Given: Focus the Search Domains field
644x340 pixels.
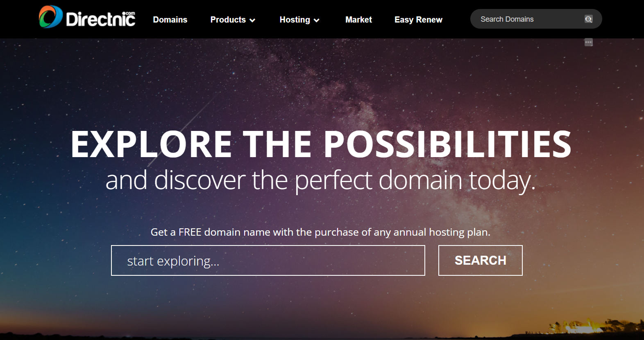Looking at the screenshot, I should [528, 19].
